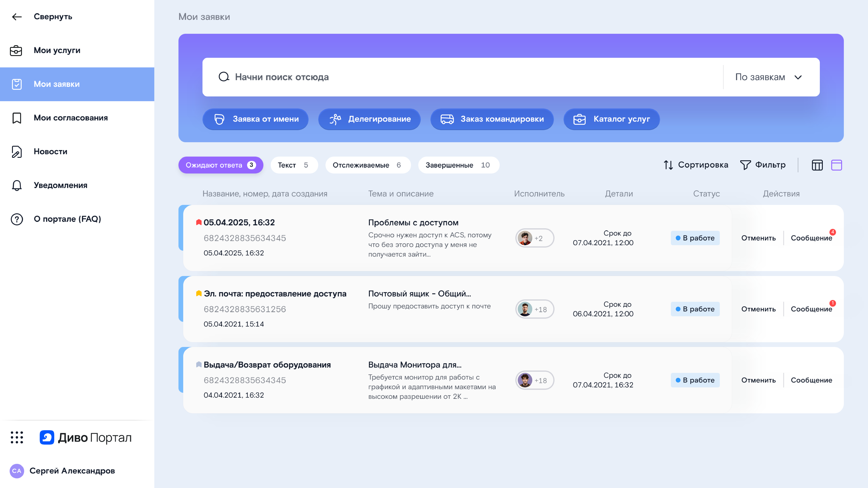Select the Ожидают ответа tab

[x=221, y=165]
